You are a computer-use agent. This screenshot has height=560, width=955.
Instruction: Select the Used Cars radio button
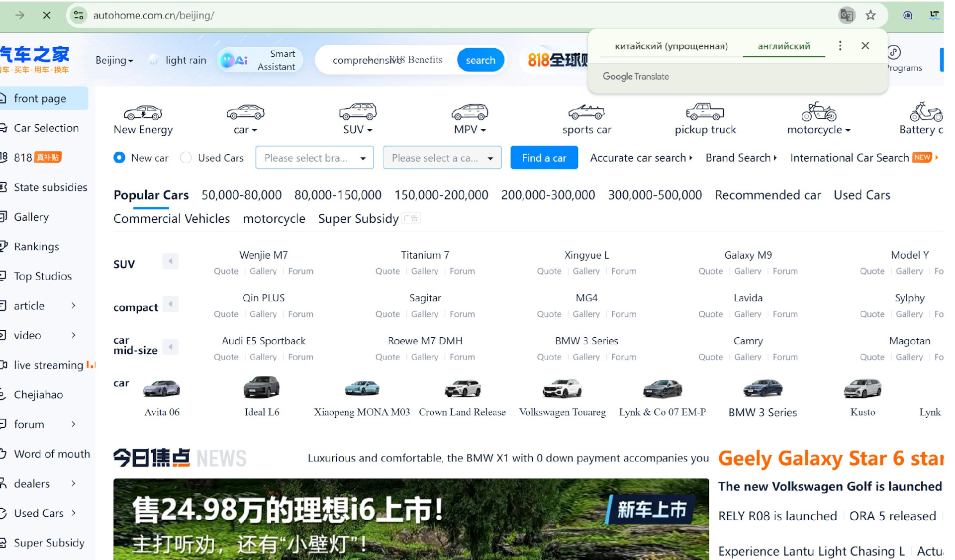(186, 158)
